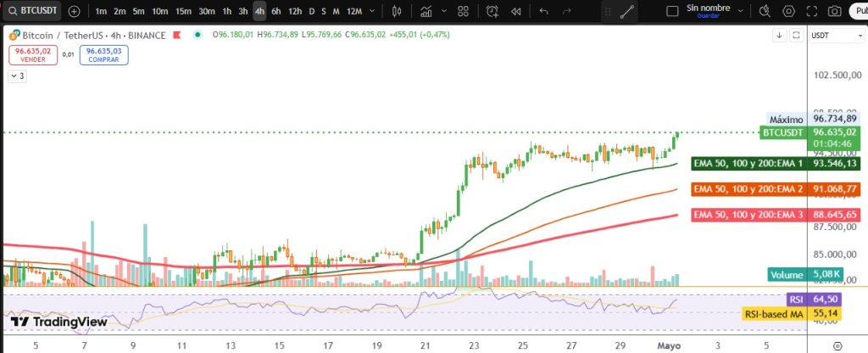Click the downward arrow button above price scale

tap(780, 35)
